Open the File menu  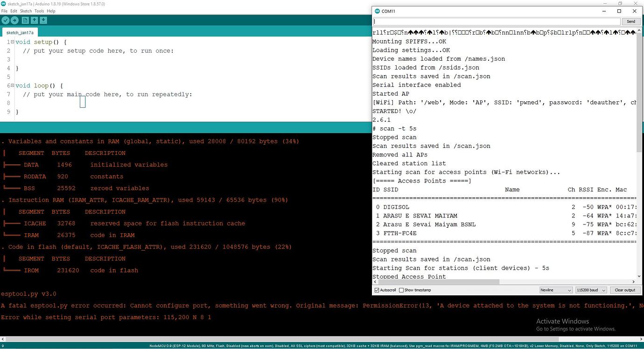pos(4,11)
